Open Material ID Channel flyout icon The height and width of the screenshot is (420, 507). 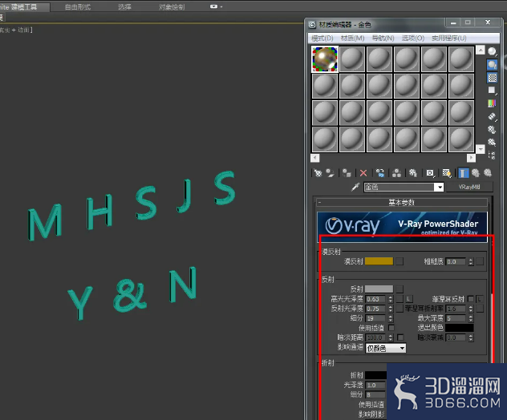tap(430, 173)
